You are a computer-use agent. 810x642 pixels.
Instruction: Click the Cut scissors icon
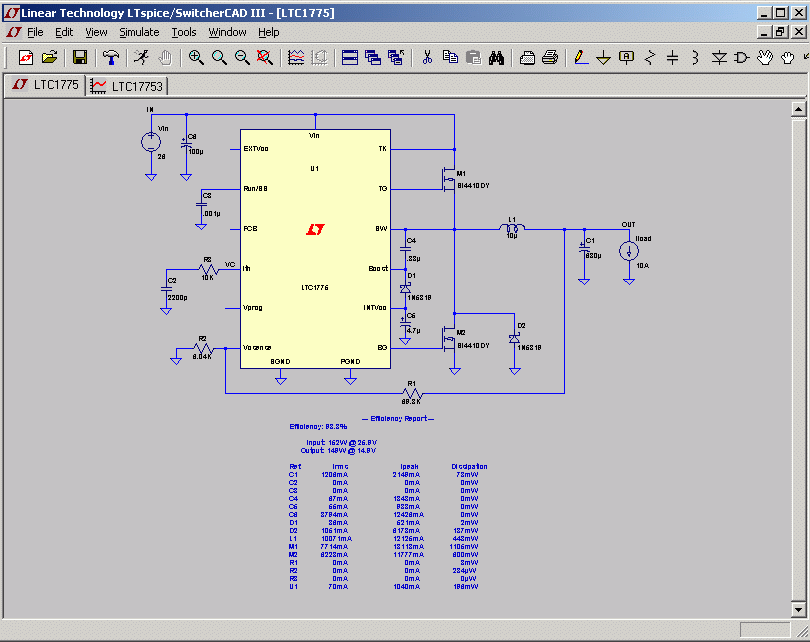[427, 57]
